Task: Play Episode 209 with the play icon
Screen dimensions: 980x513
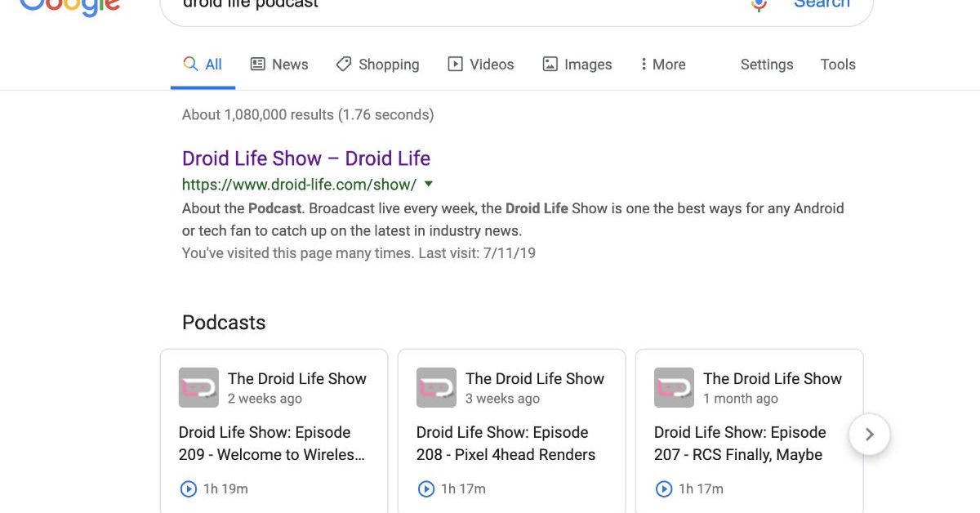Action: point(188,488)
